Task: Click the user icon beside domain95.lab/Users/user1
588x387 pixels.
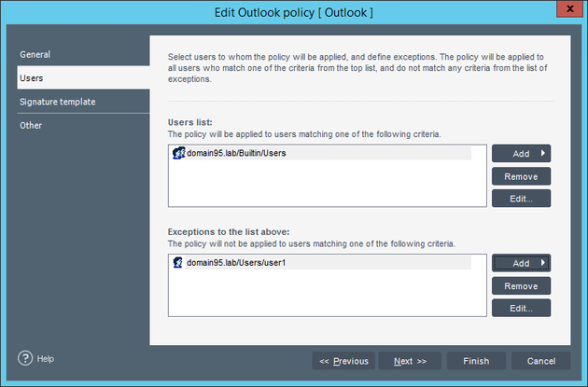Action: pyautogui.click(x=177, y=262)
